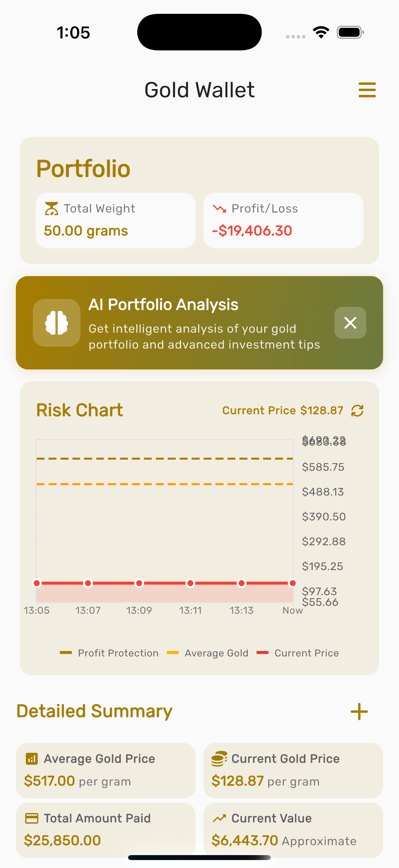
Task: Select the Now data point on chart
Action: tap(292, 583)
